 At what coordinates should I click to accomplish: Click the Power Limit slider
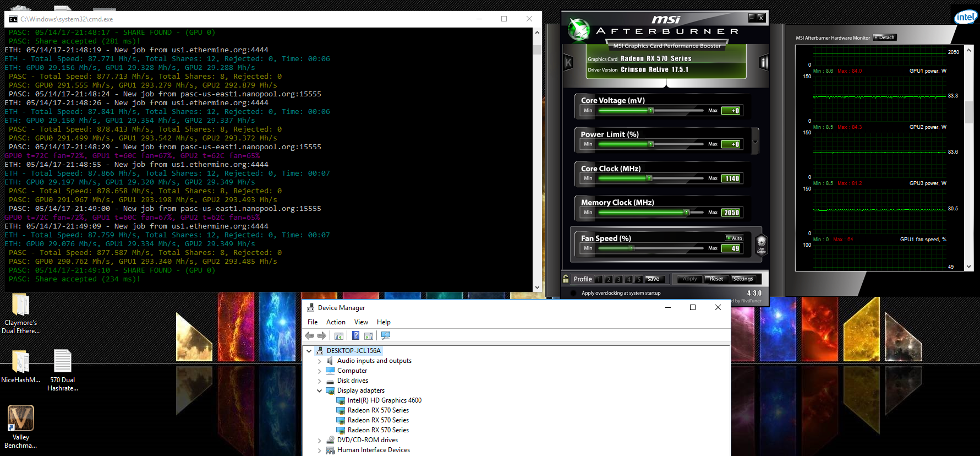pyautogui.click(x=651, y=144)
